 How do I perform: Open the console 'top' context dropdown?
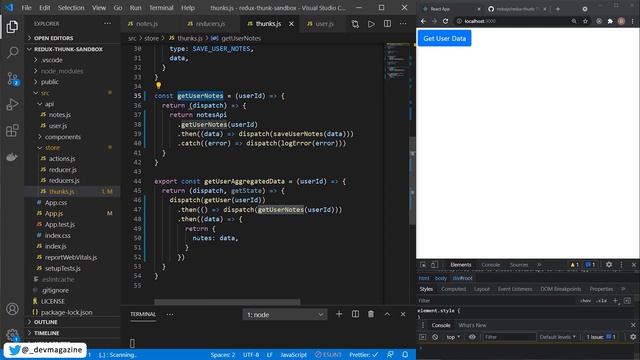point(453,337)
